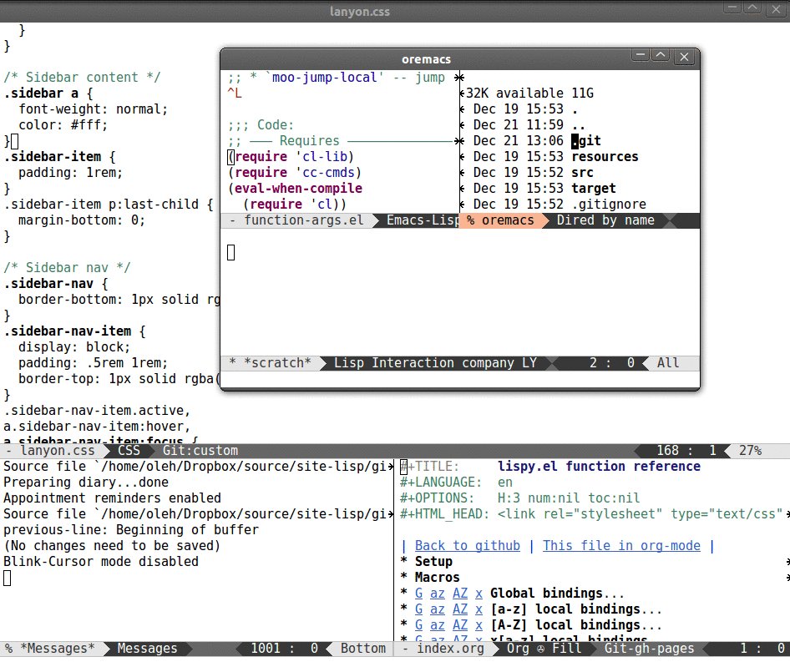Click the G shortcut beside Global bindings
790x672 pixels.
tap(418, 593)
